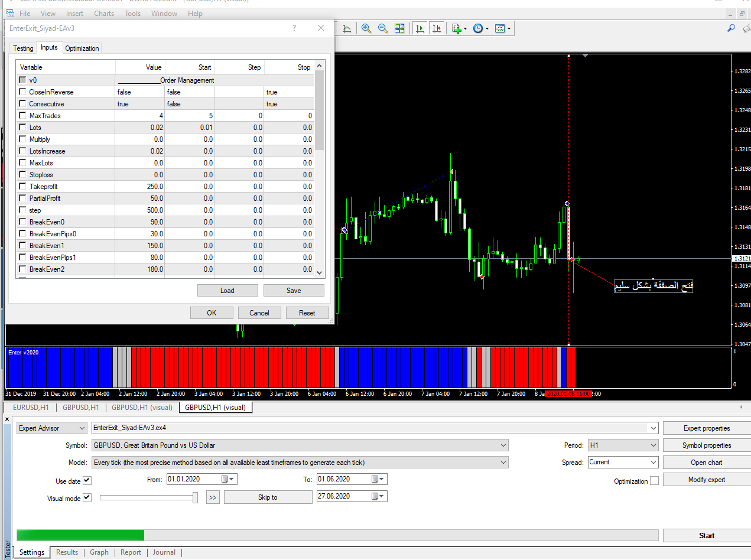This screenshot has width=751, height=560.
Task: Enable the Optimization checkbox
Action: point(654,481)
